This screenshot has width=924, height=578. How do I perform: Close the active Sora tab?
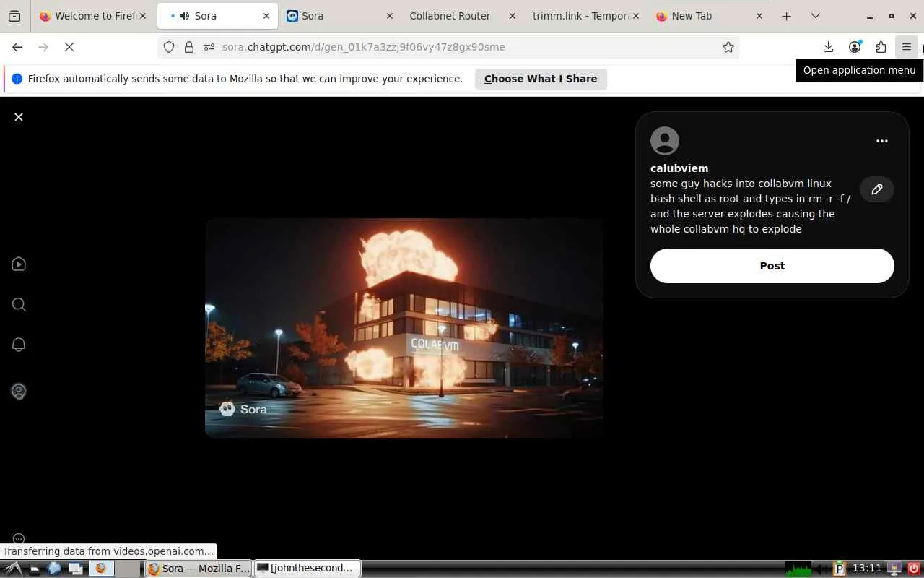(266, 16)
